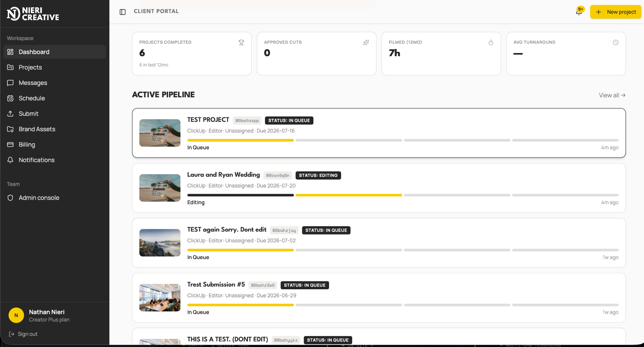Click the Trest Submission #5 meeting thumbnail
This screenshot has width=644, height=347.
pos(160,298)
